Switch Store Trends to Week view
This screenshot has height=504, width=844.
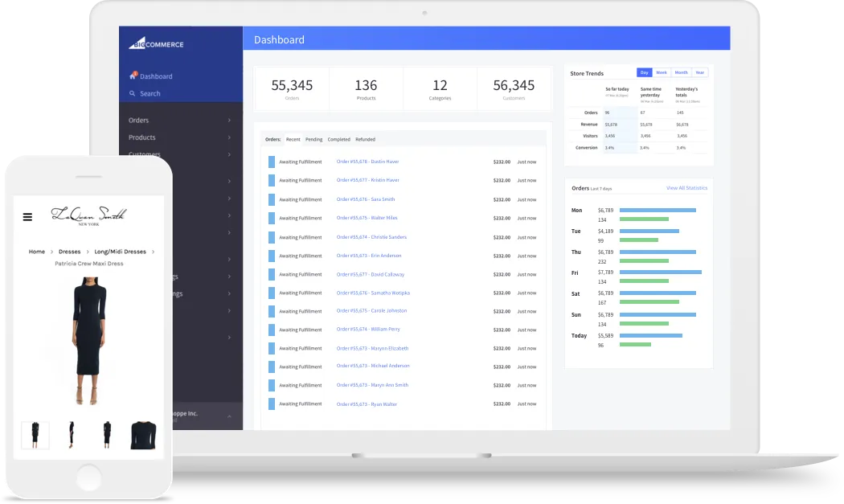coord(662,72)
